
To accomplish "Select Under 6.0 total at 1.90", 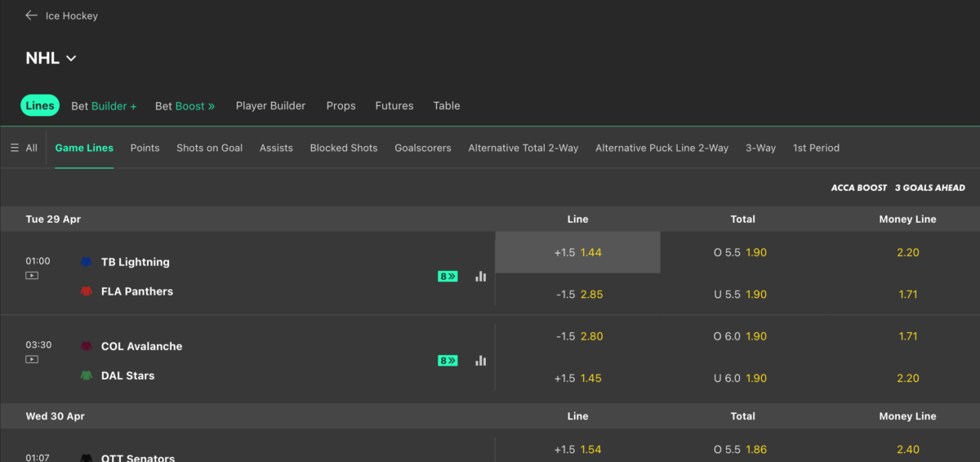I will coord(742,378).
